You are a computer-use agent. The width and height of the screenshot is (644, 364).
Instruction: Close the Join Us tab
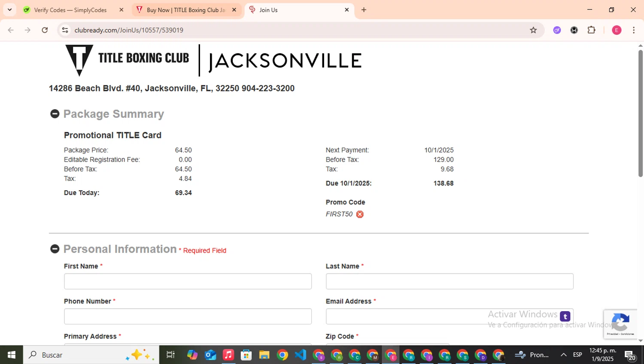[347, 10]
